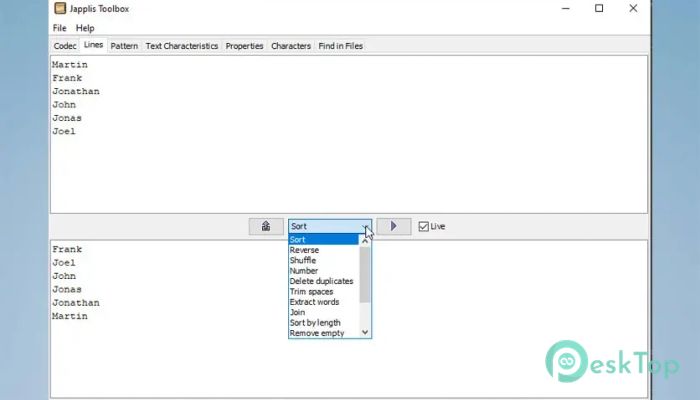Click the dropdown list scrollbar thumb
Screen dimensions: 700x400
[x=365, y=274]
